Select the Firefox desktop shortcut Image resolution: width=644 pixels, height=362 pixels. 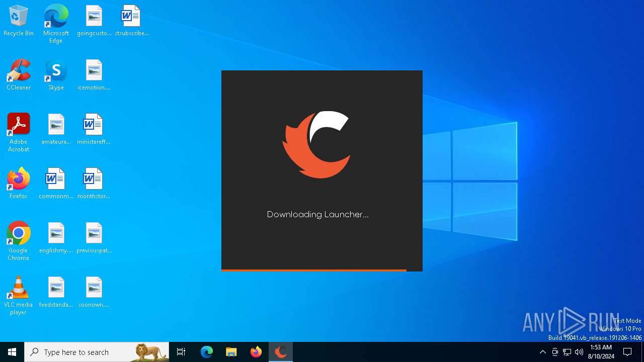[x=19, y=184]
